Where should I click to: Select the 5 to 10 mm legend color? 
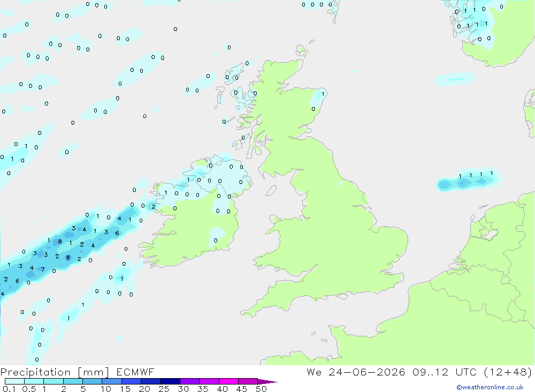93,381
